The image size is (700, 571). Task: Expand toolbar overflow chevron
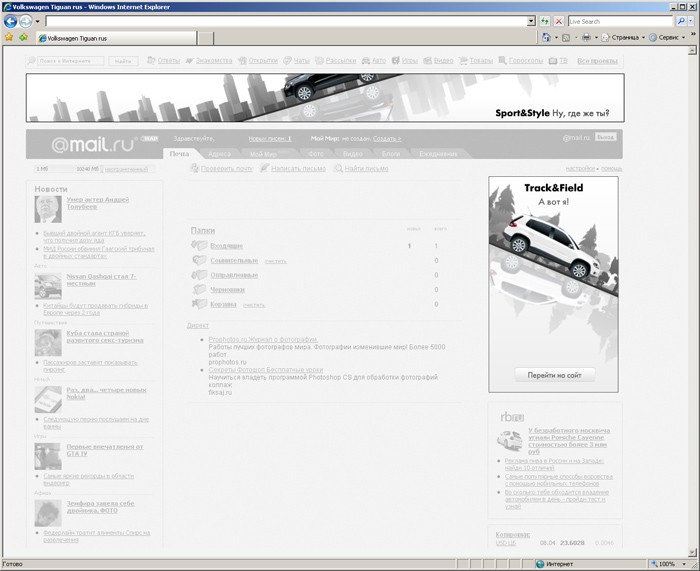click(693, 34)
